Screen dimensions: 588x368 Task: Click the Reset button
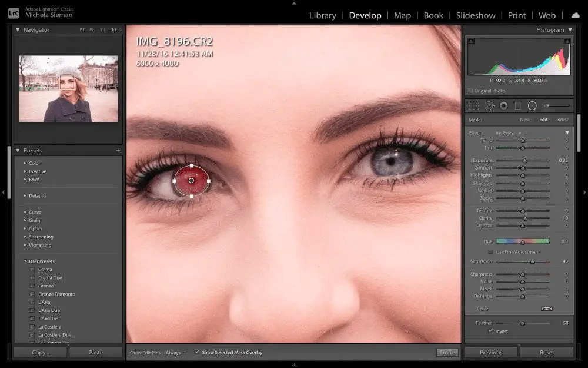click(x=547, y=353)
